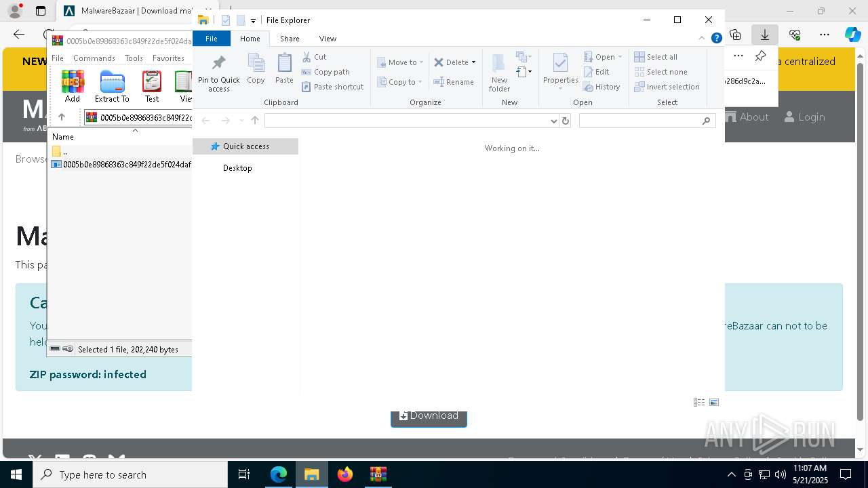
Task: Go up one level in File Explorer
Action: pos(255,121)
